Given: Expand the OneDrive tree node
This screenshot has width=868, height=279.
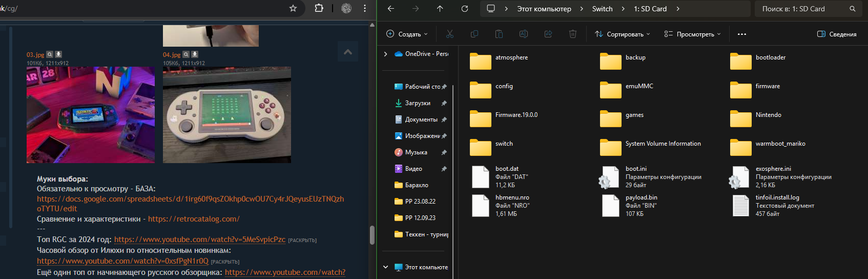Looking at the screenshot, I should 385,54.
